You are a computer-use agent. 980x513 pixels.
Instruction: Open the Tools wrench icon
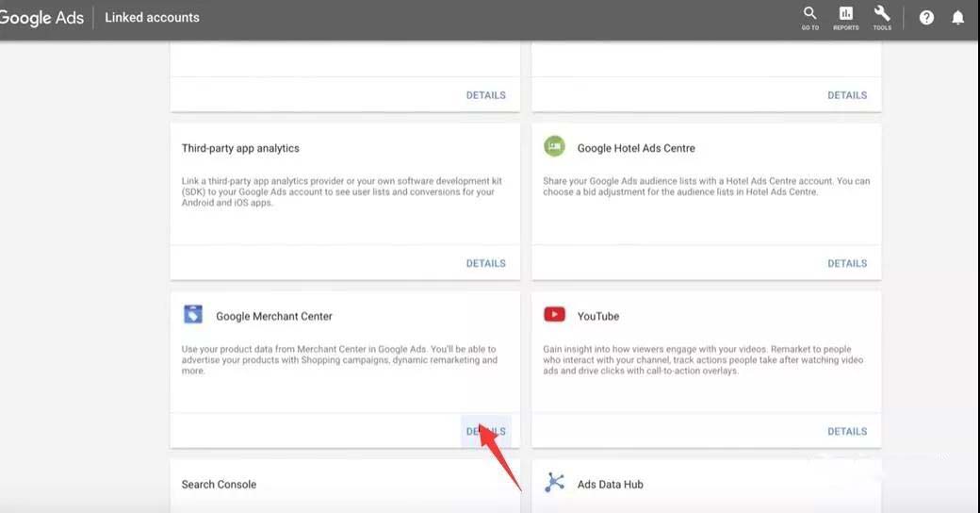click(882, 18)
